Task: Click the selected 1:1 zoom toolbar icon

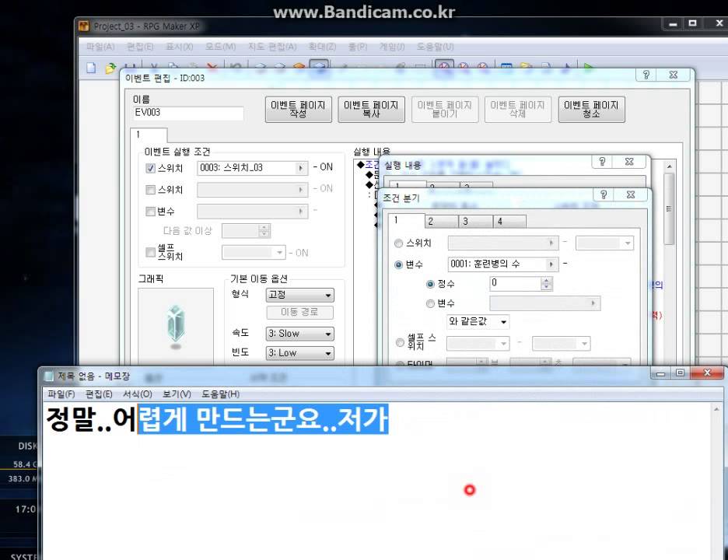Action: pyautogui.click(x=444, y=67)
